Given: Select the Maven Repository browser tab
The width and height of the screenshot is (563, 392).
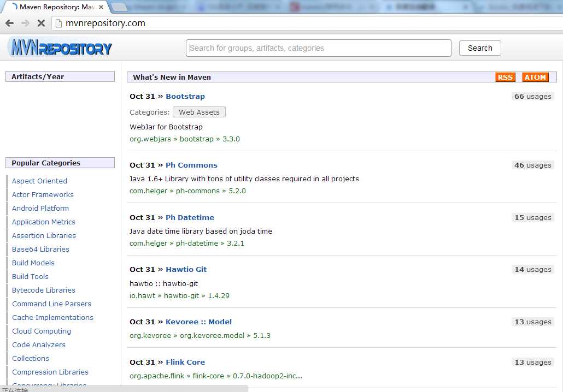Looking at the screenshot, I should click(x=56, y=7).
